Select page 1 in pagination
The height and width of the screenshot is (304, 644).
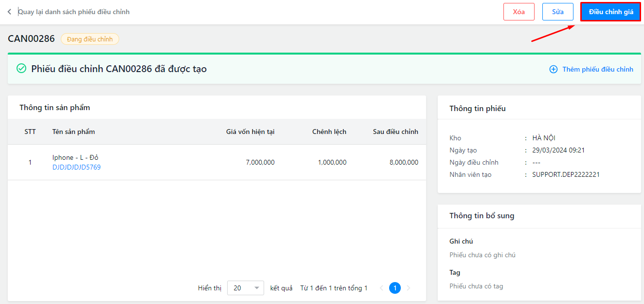pos(395,288)
